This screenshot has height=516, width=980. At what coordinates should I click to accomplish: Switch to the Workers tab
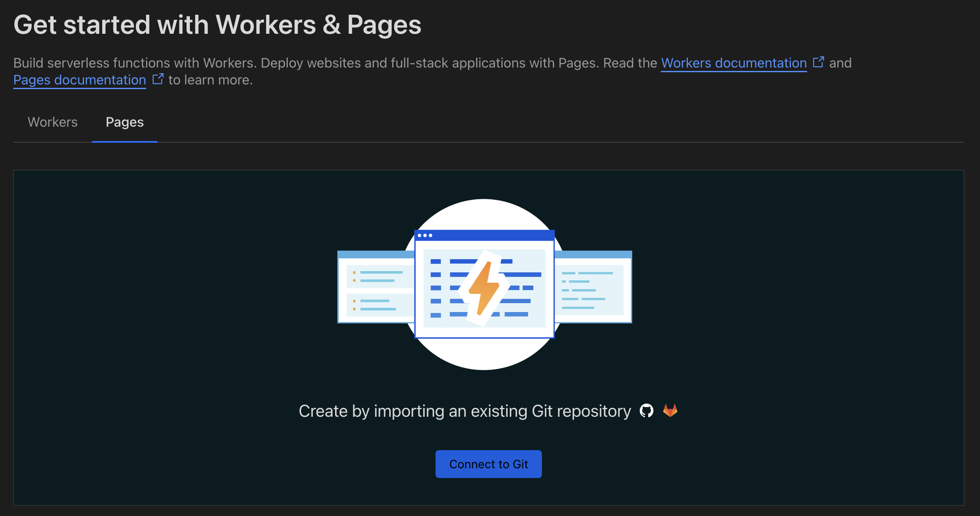pyautogui.click(x=53, y=122)
